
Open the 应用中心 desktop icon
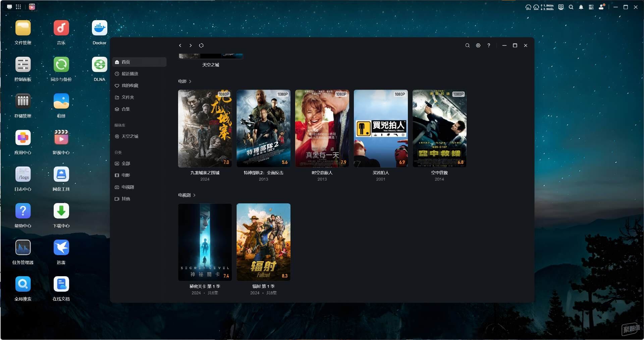[x=23, y=138]
